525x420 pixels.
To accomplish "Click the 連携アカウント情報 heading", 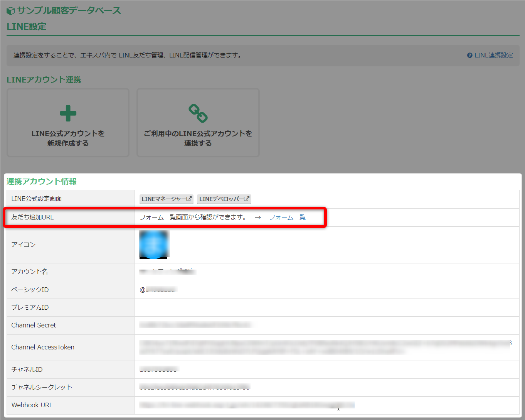I will click(x=42, y=181).
